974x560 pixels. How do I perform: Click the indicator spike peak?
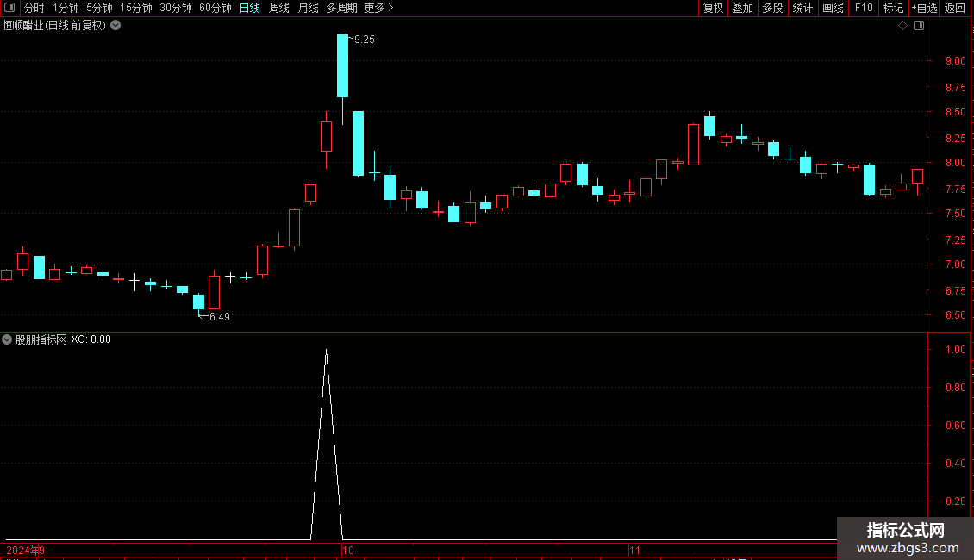pos(326,352)
